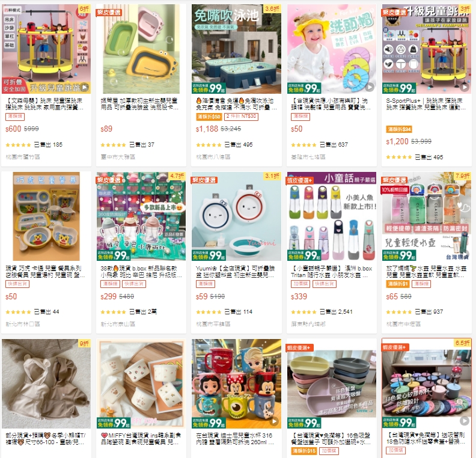
Task: Play video on S-SportPlus trampoline thumbnail
Action: 464,87
